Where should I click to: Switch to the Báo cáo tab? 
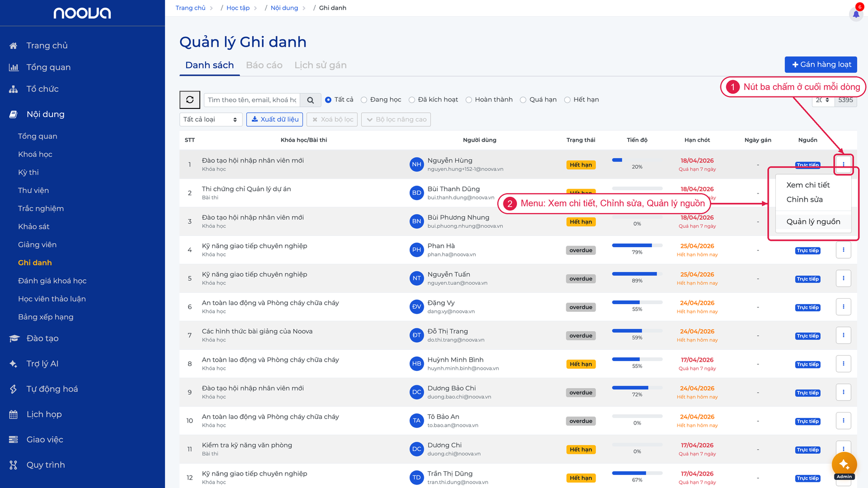[x=264, y=65]
